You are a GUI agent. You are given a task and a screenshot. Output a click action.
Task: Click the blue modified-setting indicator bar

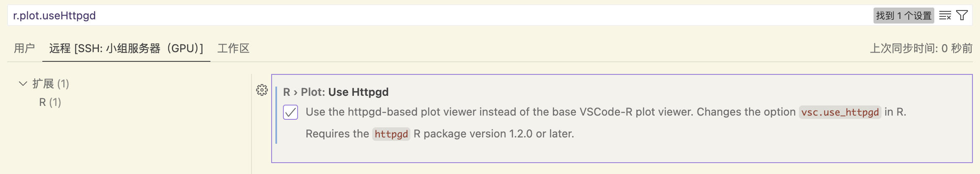(x=276, y=115)
